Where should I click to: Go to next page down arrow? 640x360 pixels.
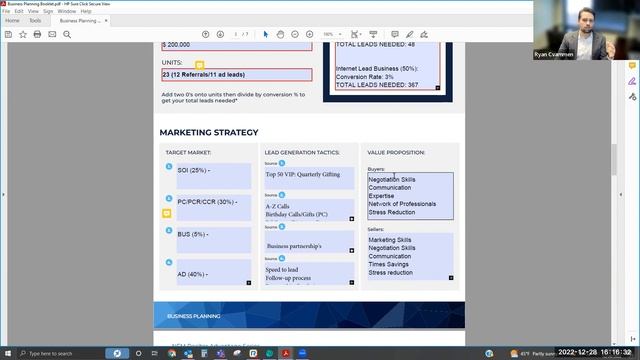[220, 34]
